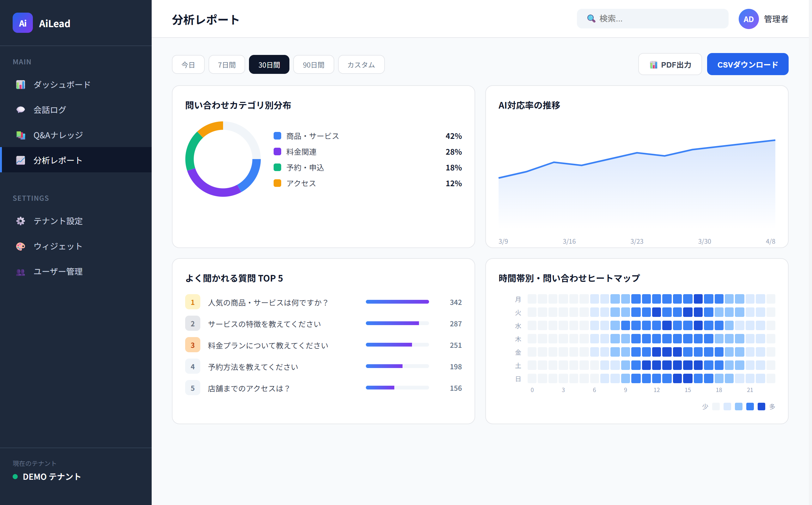This screenshot has width=812, height=505.
Task: Select the dashboard icon in the sidebar
Action: point(21,85)
